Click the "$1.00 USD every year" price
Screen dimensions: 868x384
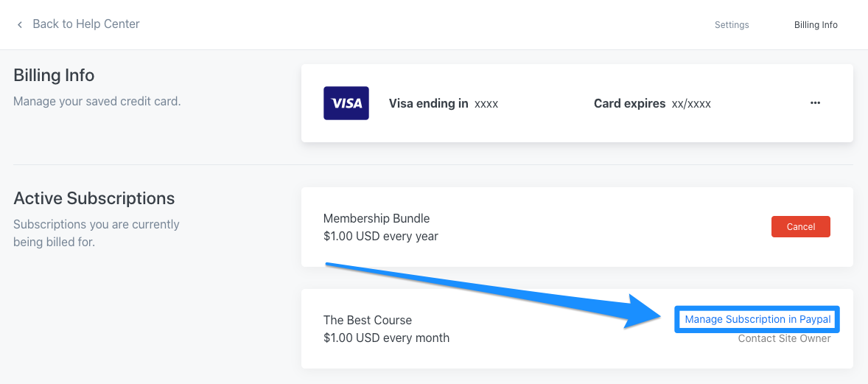click(x=381, y=237)
